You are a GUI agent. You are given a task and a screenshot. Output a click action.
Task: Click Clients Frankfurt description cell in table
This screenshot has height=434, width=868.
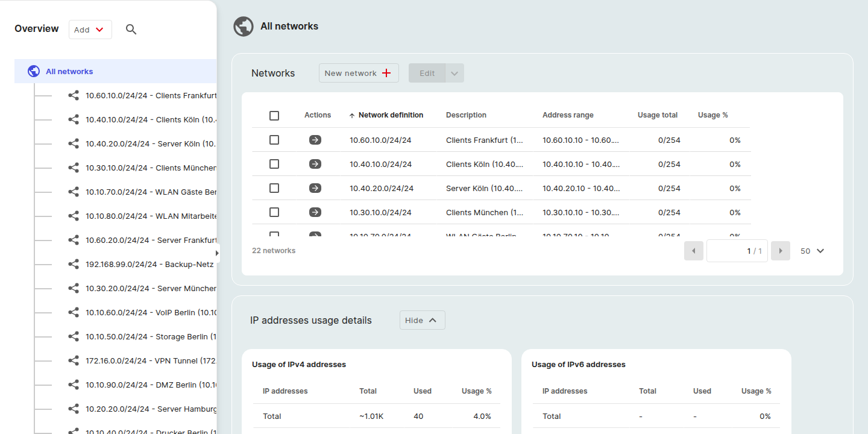tap(485, 140)
